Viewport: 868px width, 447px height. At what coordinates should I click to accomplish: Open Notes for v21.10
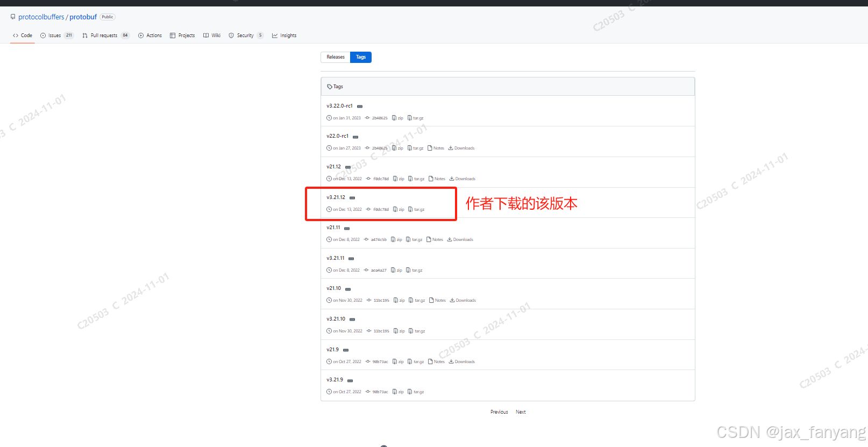point(438,300)
